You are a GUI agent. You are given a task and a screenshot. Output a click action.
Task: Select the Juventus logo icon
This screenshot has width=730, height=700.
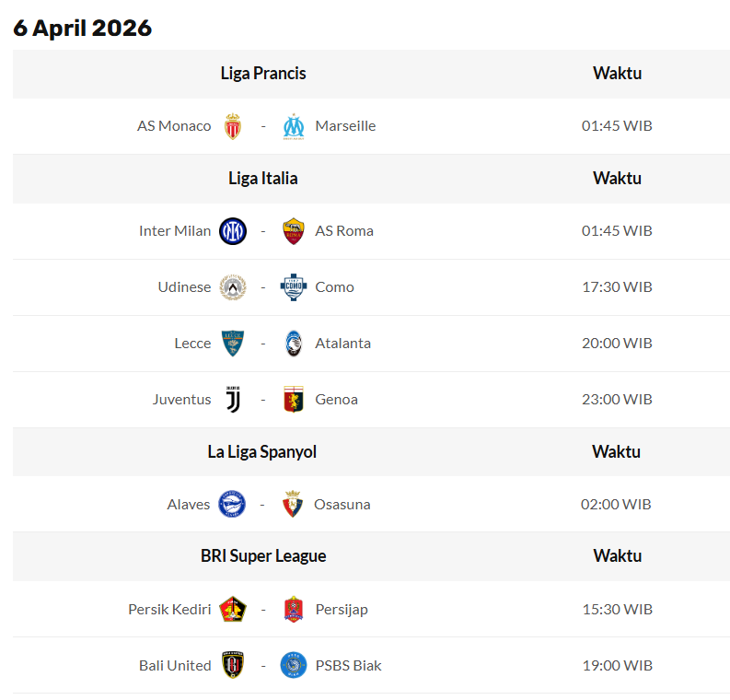click(x=233, y=400)
